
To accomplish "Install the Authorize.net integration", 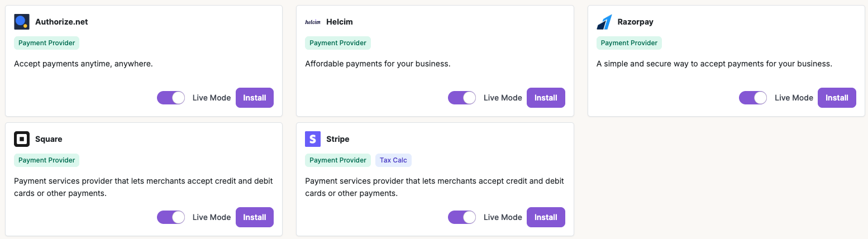I will click(255, 98).
